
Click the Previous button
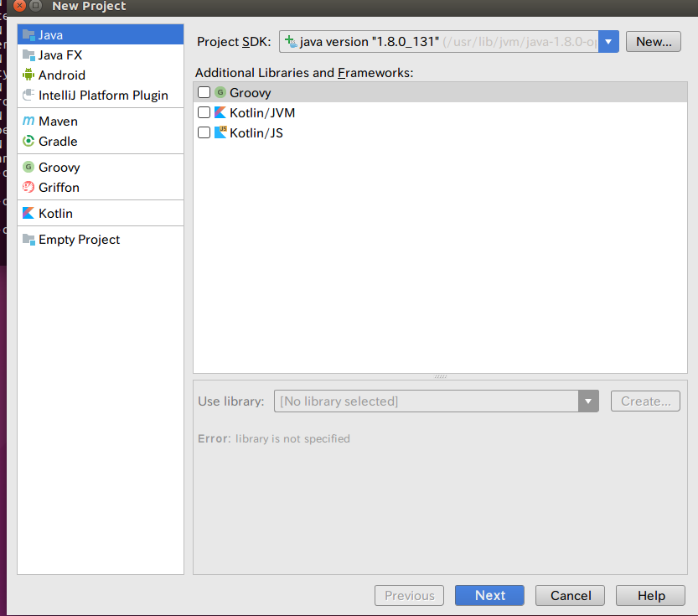coord(409,595)
